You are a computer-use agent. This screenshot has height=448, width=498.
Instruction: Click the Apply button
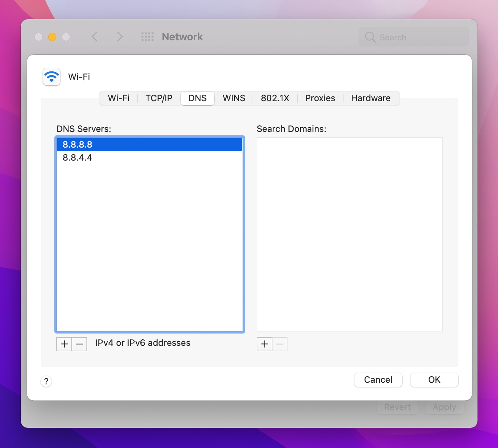(x=445, y=407)
